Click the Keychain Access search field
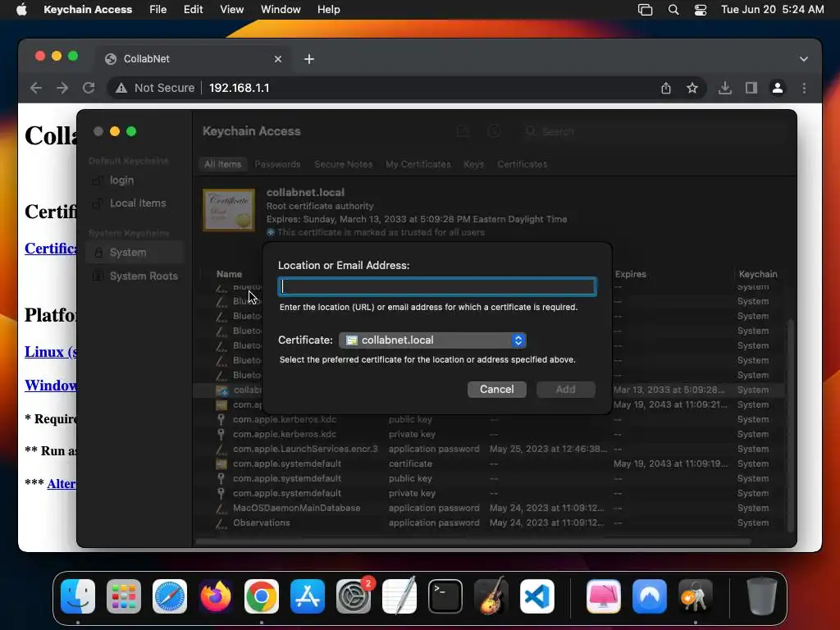Image resolution: width=840 pixels, height=630 pixels. pos(654,131)
